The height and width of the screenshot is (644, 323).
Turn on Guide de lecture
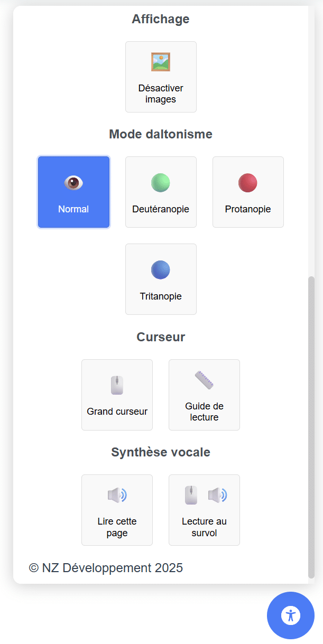coord(204,412)
